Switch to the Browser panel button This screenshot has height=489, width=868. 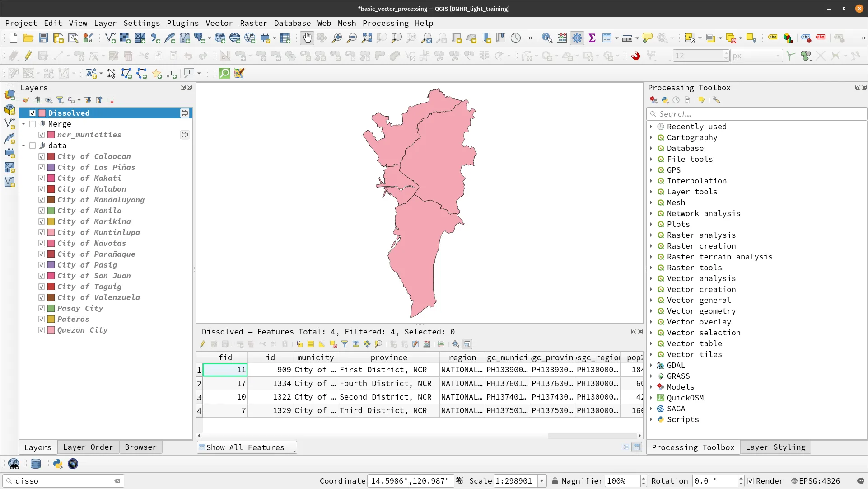coord(140,447)
